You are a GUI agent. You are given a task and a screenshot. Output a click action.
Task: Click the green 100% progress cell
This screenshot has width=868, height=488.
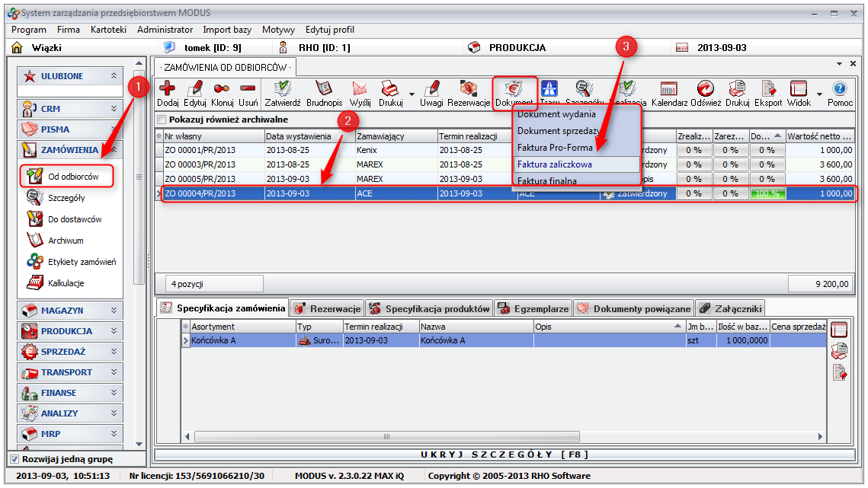767,193
